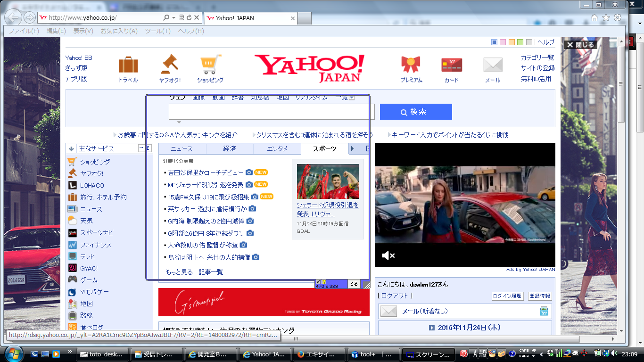
Task: Click the G's Toyota Gazoo Racing banner
Action: coord(264,302)
